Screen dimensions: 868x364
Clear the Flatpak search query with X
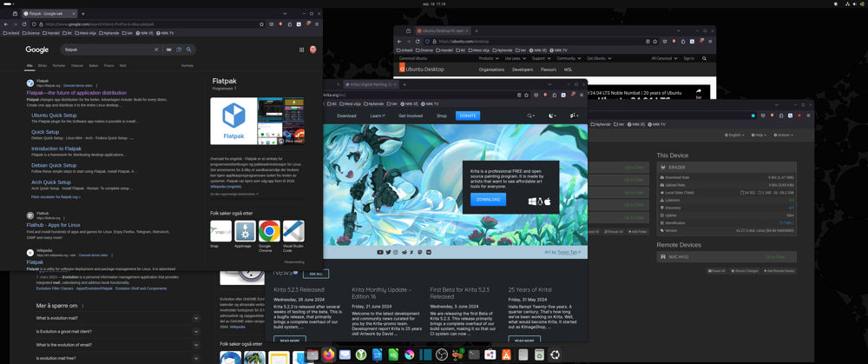pyautogui.click(x=157, y=50)
